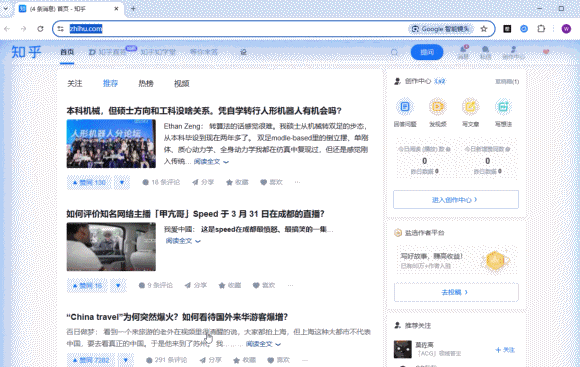Switch to the 热榜 tab
The width and height of the screenshot is (580, 367).
[x=146, y=84]
